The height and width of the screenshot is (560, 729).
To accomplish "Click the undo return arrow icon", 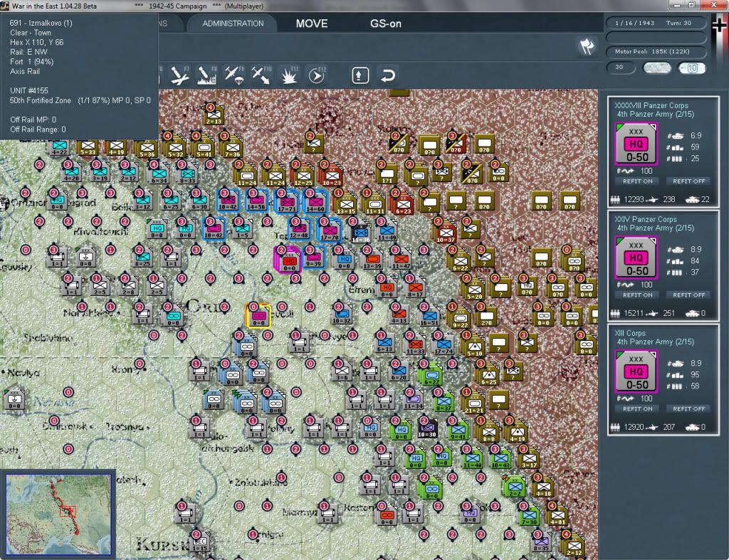I will click(387, 75).
